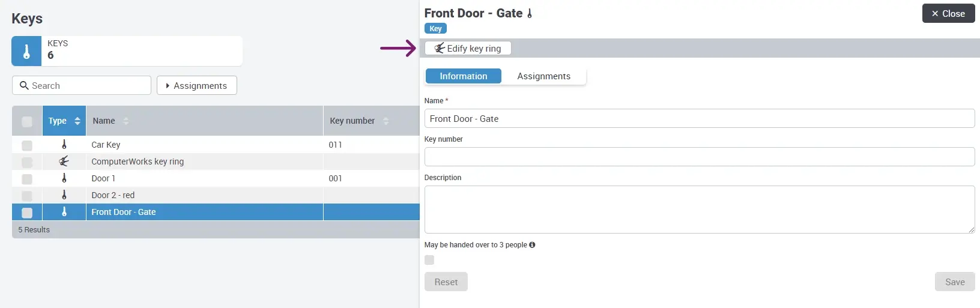
Task: Click the Front Door - Gate row key icon
Action: pyautogui.click(x=64, y=212)
